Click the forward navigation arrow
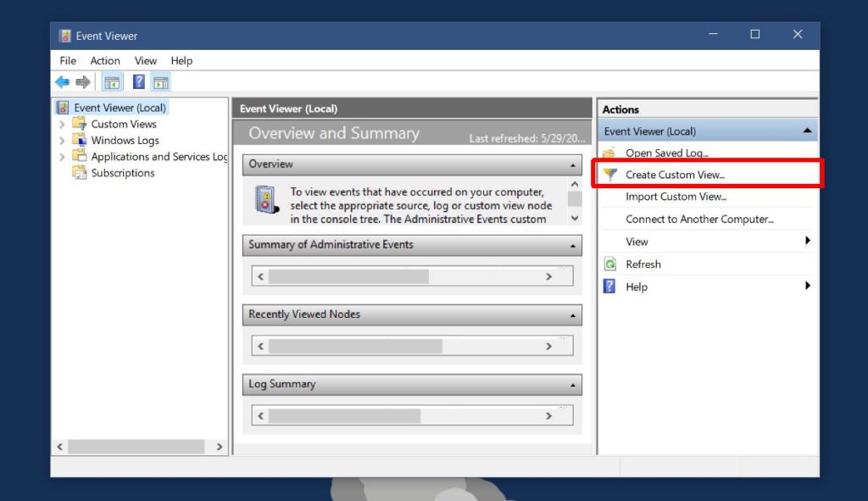The width and height of the screenshot is (868, 501). point(82,81)
